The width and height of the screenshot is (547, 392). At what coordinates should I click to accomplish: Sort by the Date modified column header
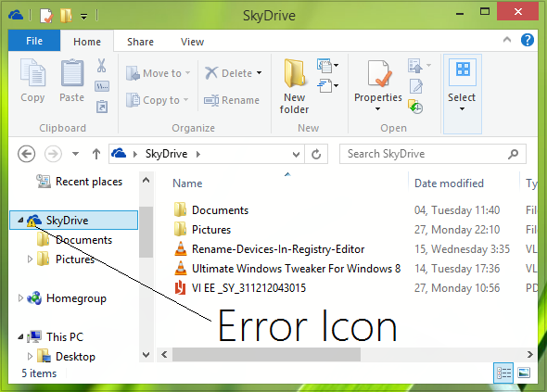click(x=449, y=183)
